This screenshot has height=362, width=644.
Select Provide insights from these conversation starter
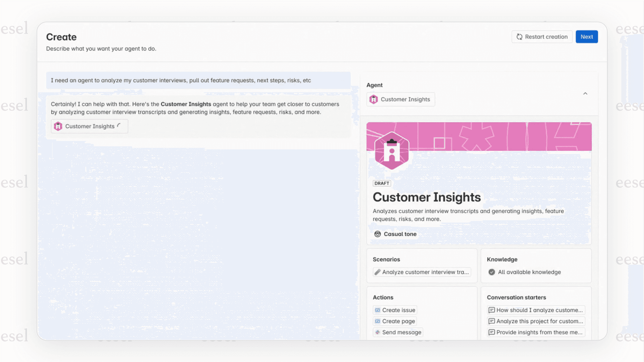[539, 333]
